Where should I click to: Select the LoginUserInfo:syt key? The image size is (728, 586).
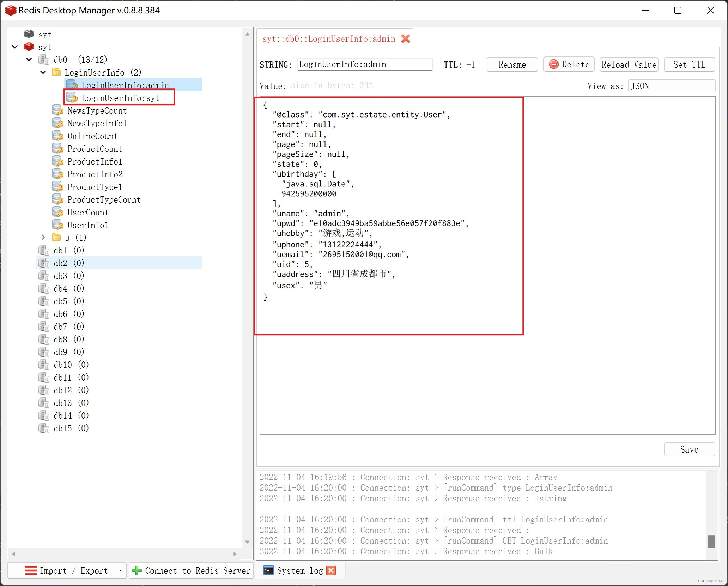click(x=120, y=98)
